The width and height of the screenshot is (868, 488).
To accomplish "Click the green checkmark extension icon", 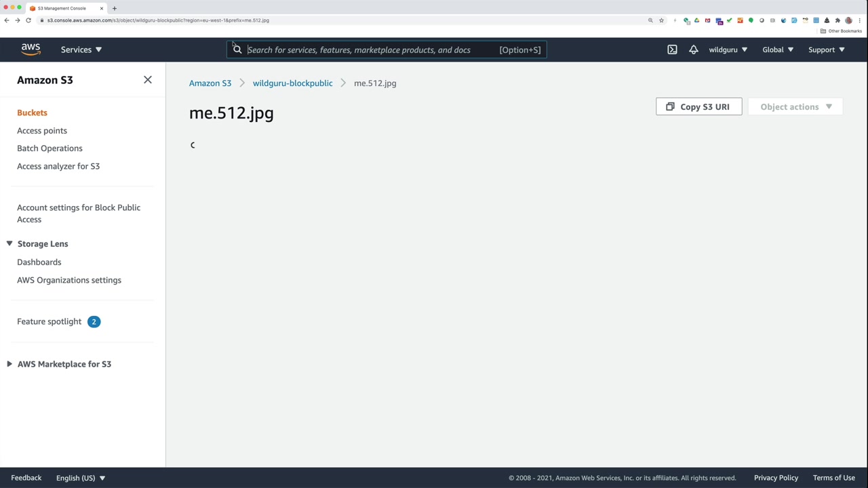I will click(729, 20).
